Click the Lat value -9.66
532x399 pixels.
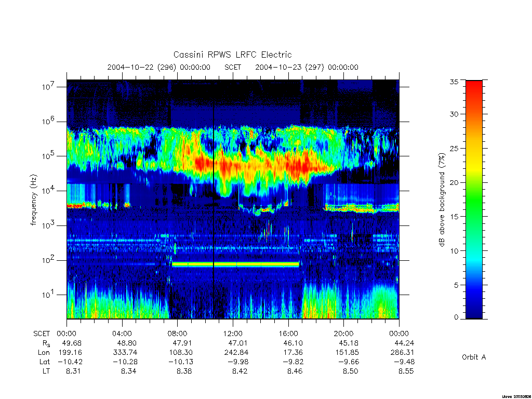[349, 362]
